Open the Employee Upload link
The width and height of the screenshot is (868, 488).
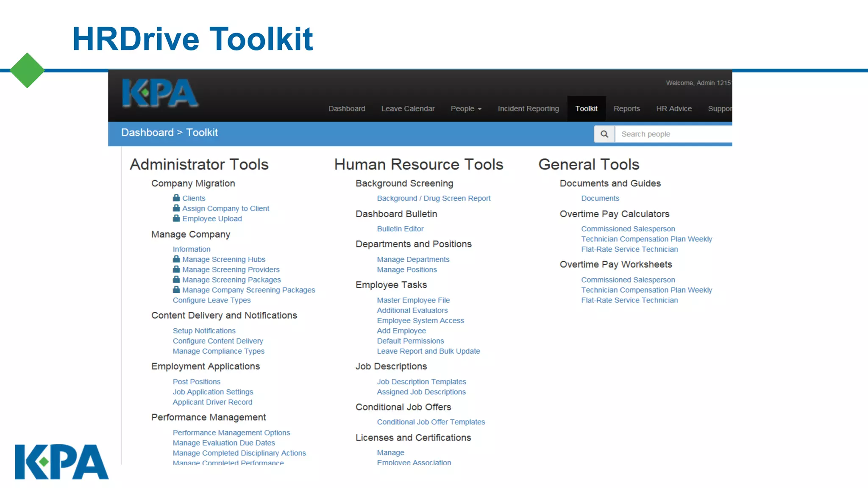pos(212,219)
